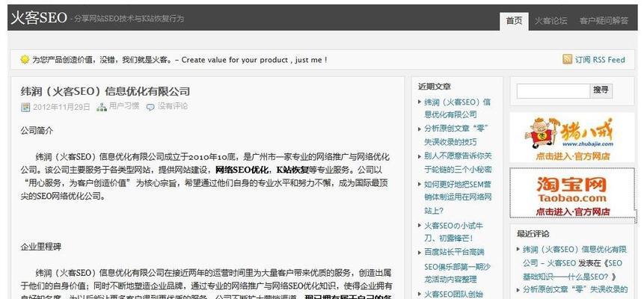Open article title 纬润（火客SEO）信息优化有限公司
The width and height of the screenshot is (644, 299).
[x=105, y=91]
